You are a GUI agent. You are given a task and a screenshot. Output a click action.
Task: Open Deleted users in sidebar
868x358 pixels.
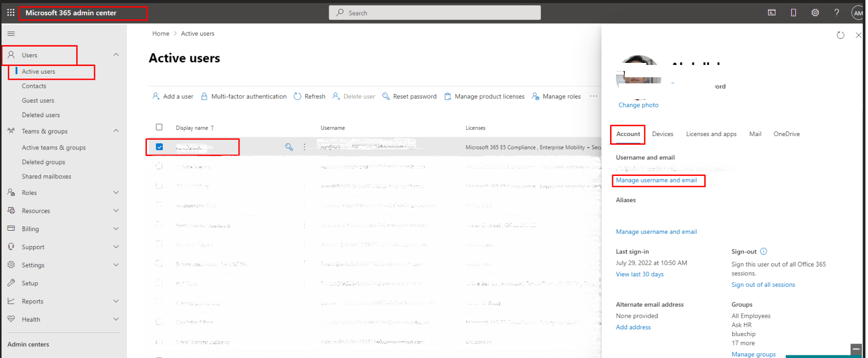coord(41,115)
